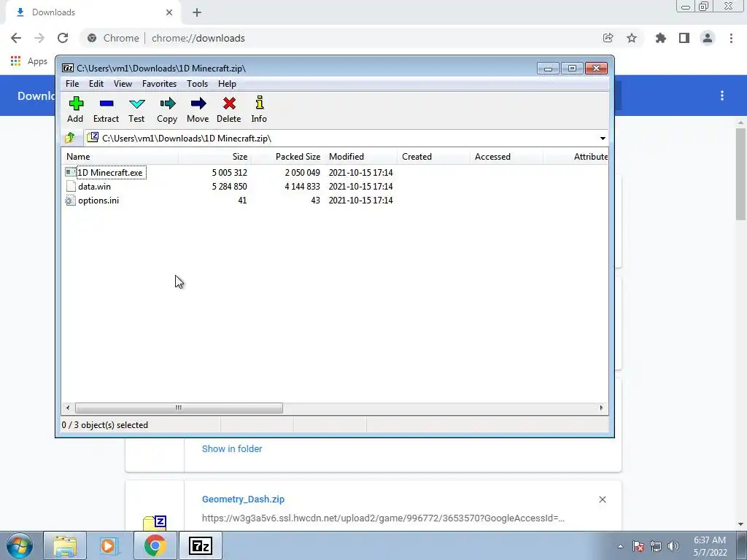Select the options.ini row name
Image resolution: width=747 pixels, height=560 pixels.
[x=98, y=201]
